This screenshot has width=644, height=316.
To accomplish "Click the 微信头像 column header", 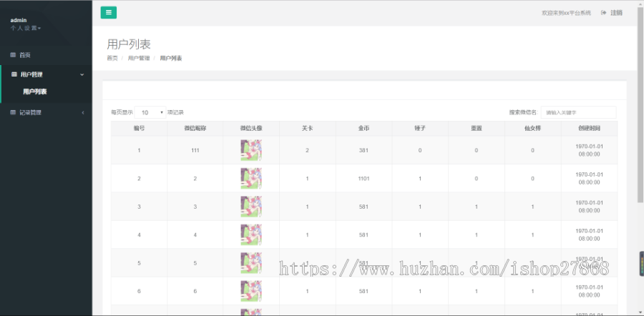I will click(251, 129).
